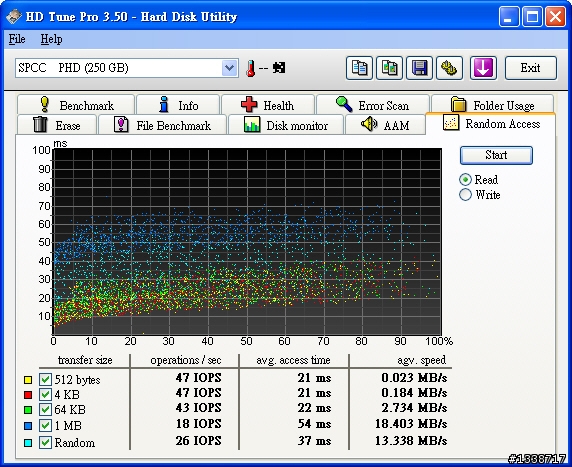Click the cyan Random color swatch

pos(28,443)
